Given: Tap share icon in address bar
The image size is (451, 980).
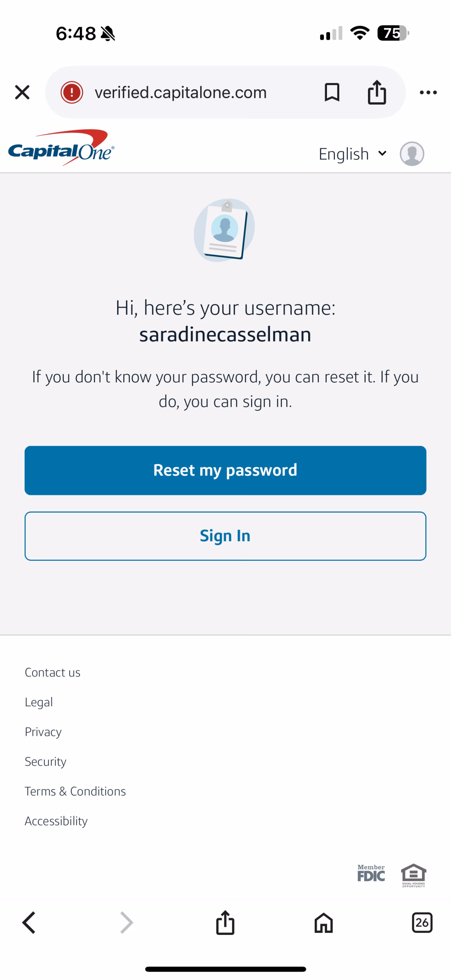Looking at the screenshot, I should (x=377, y=92).
